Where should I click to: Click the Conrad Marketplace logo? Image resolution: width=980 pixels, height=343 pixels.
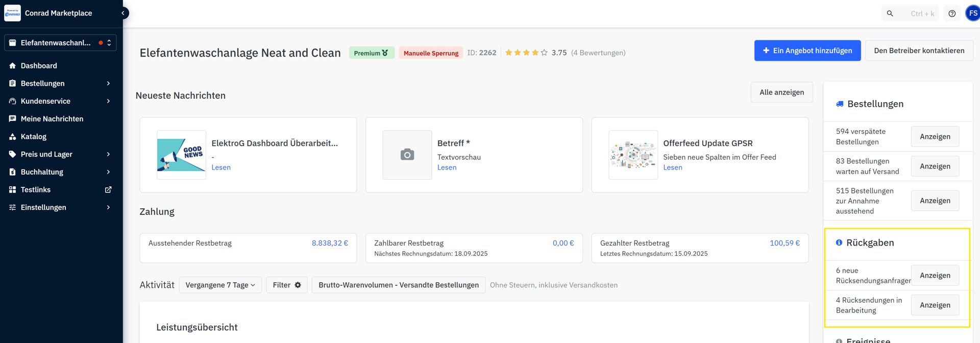(x=12, y=13)
